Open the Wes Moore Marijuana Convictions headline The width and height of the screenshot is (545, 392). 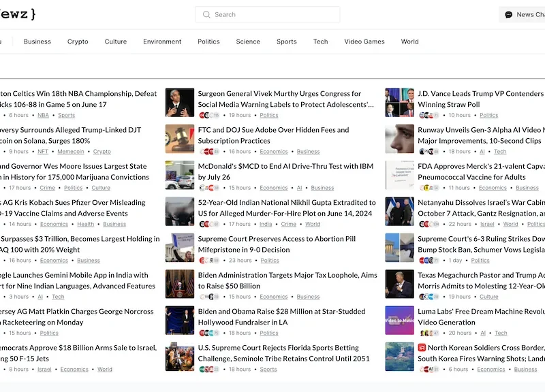click(74, 171)
